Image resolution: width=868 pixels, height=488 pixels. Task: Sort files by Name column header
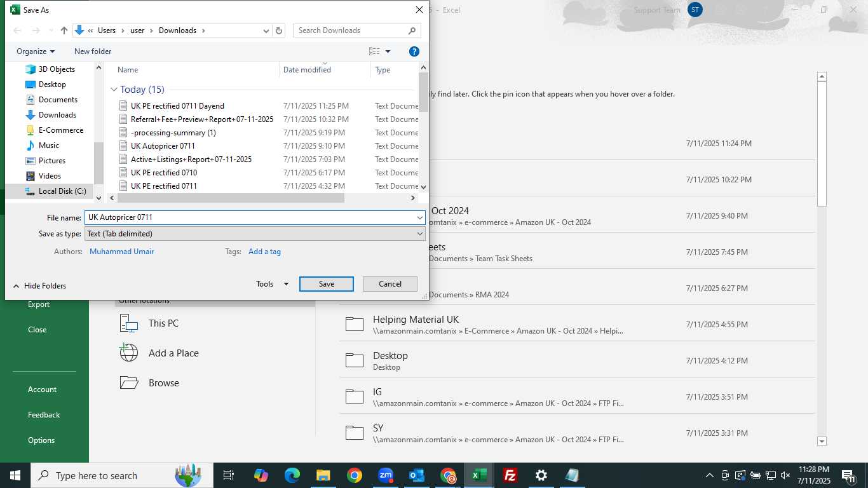pos(128,70)
